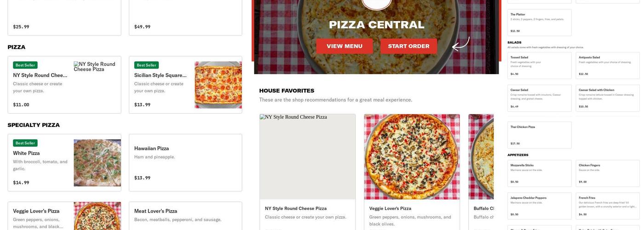The height and width of the screenshot is (230, 644).
Task: Click the partially visible Buffalo Chicken pizza image
Action: click(481, 157)
